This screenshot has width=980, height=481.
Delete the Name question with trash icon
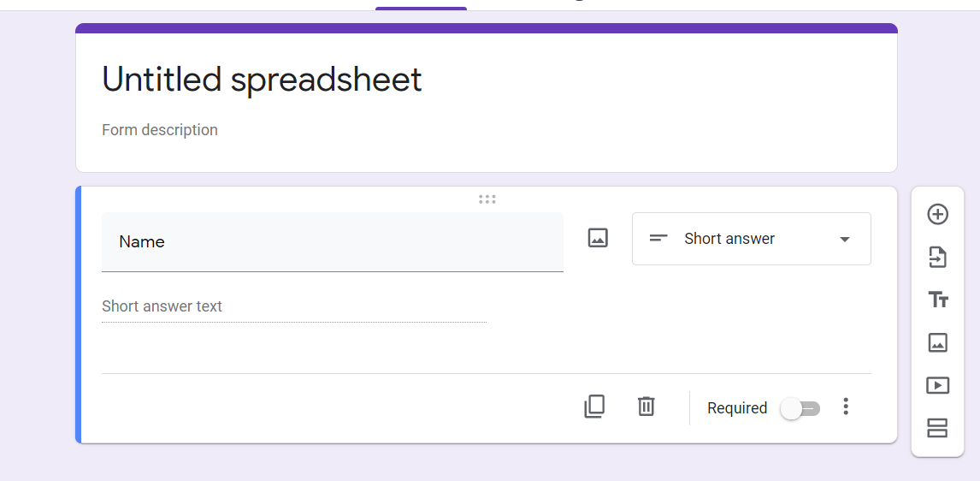coord(646,407)
